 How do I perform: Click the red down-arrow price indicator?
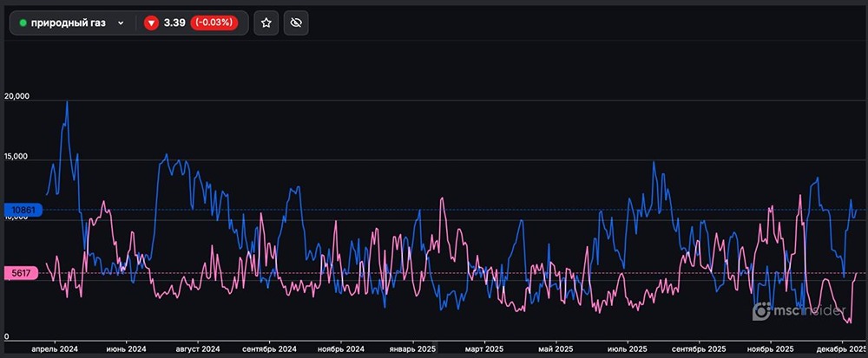point(151,23)
